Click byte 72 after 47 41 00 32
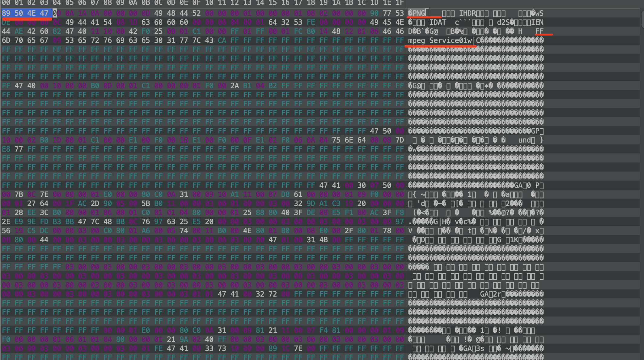 pyautogui.click(x=273, y=294)
